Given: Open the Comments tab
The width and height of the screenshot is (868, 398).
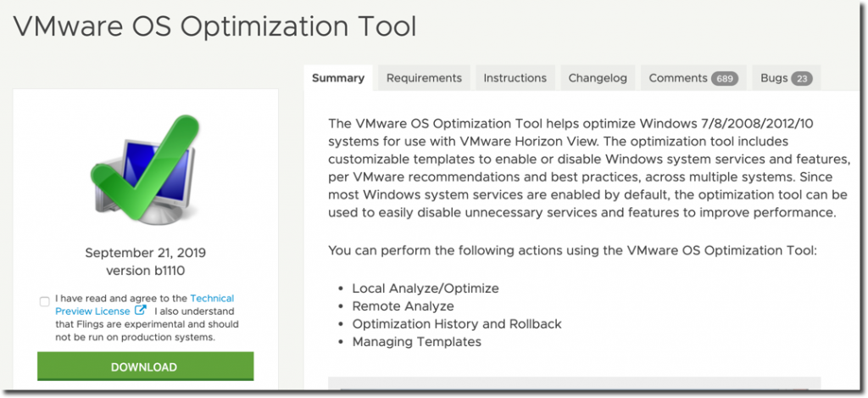Looking at the screenshot, I should [x=678, y=78].
